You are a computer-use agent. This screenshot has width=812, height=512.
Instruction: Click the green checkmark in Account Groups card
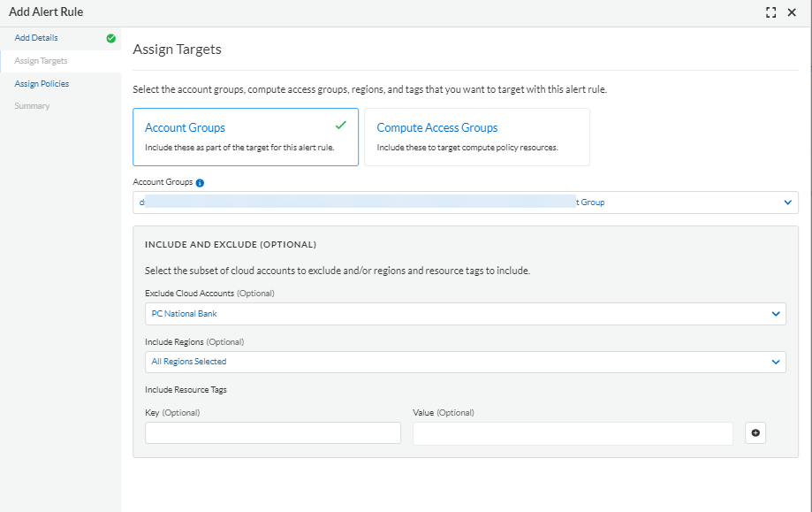(341, 125)
